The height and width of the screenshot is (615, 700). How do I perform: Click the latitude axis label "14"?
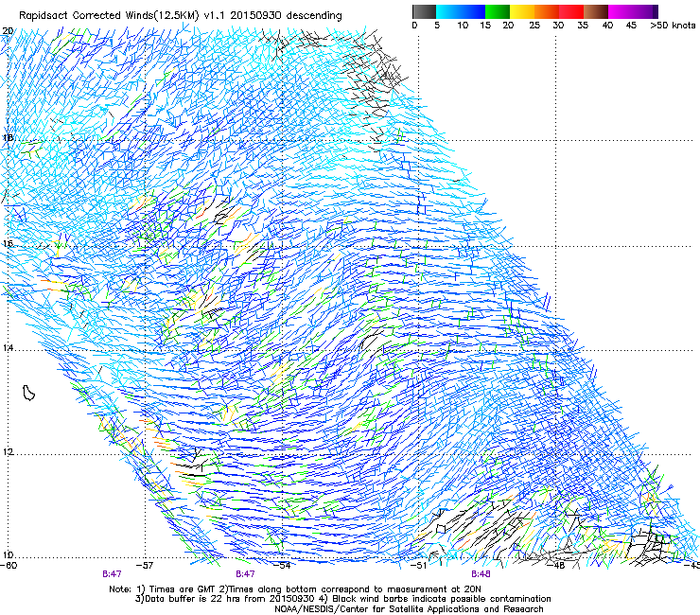tap(8, 348)
